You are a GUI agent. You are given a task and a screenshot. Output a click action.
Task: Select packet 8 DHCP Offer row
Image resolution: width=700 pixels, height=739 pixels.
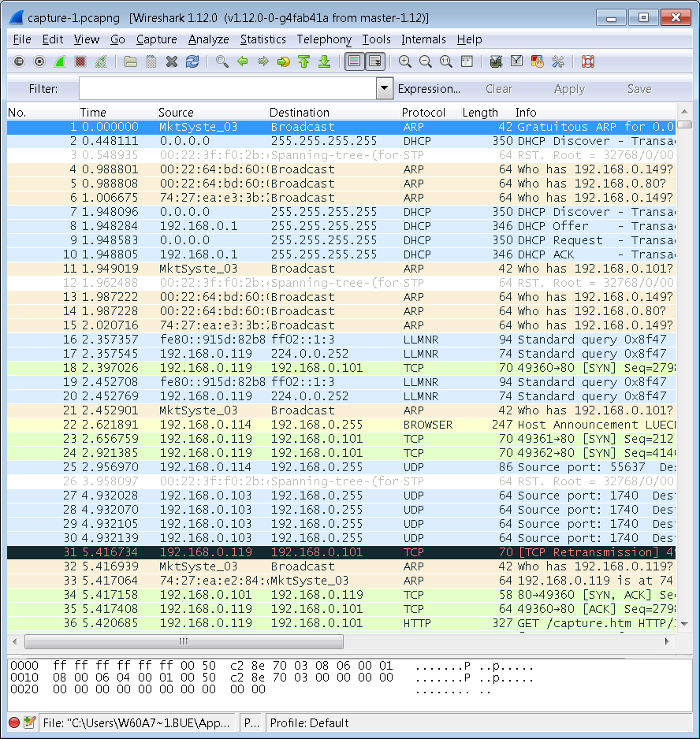click(341, 226)
